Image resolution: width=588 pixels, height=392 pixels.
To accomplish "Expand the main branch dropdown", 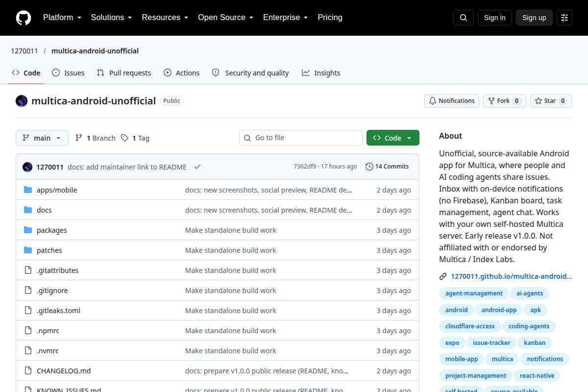I will pos(42,138).
